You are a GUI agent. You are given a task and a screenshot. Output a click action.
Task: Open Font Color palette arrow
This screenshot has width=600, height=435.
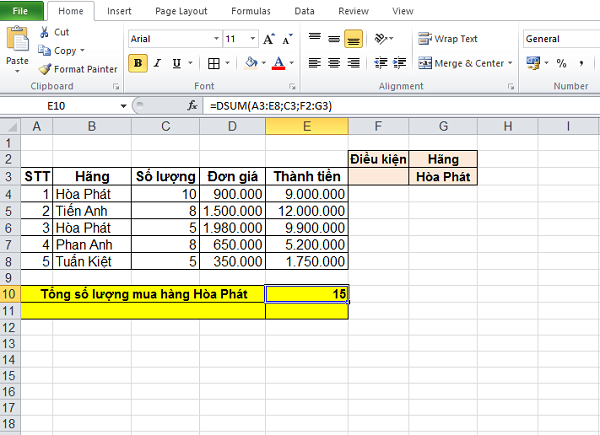(292, 63)
